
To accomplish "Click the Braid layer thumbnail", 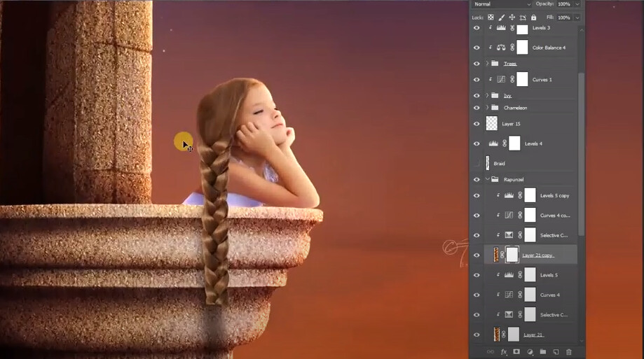I will pyautogui.click(x=488, y=164).
